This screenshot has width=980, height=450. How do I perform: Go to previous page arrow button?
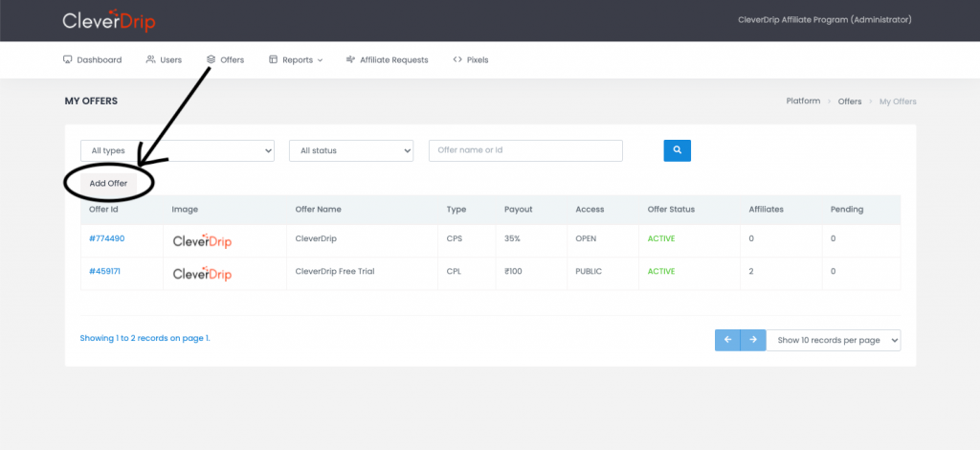click(727, 340)
